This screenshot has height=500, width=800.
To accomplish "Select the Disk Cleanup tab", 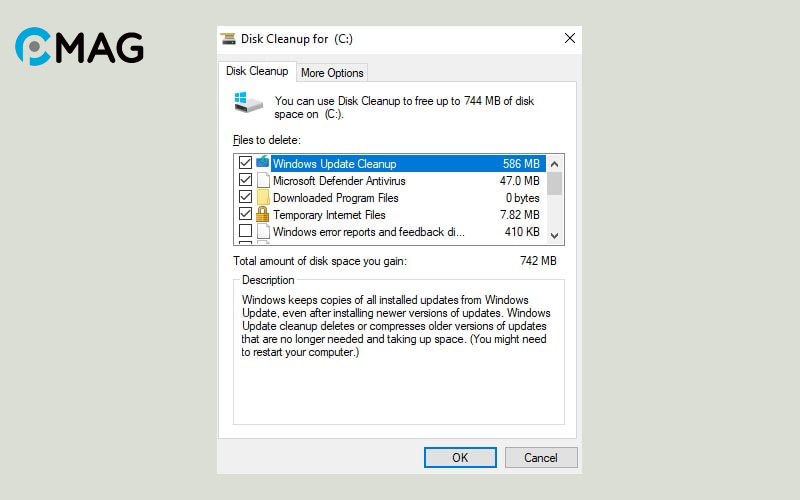I will pos(257,71).
